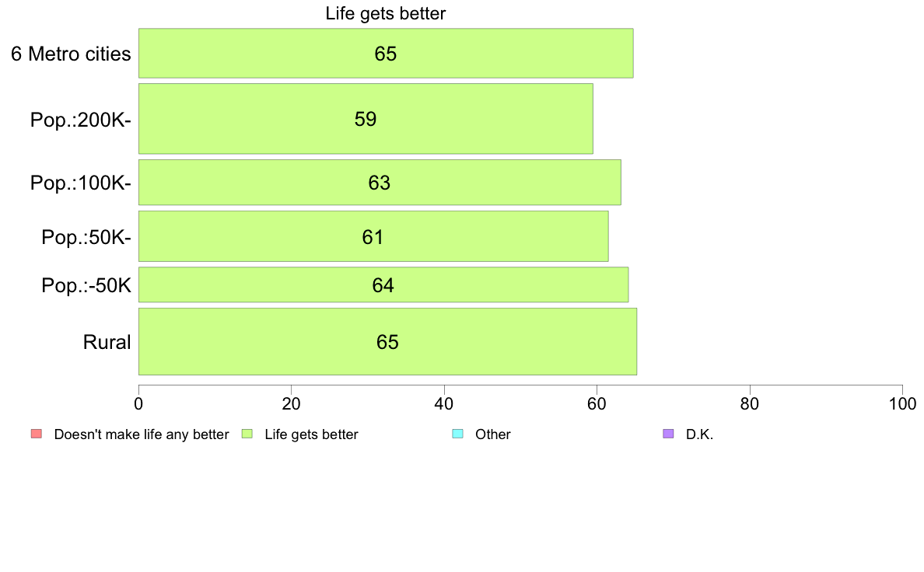This screenshot has height=572, width=924.
Task: Select the '6 Metro cities' bar
Action: 386,53
